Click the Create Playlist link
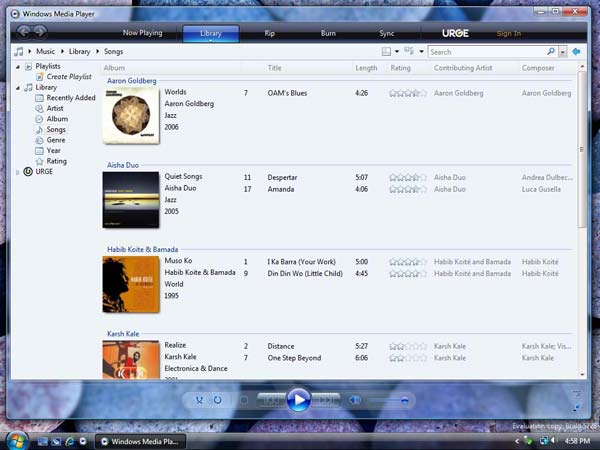The width and height of the screenshot is (600, 450). click(69, 77)
